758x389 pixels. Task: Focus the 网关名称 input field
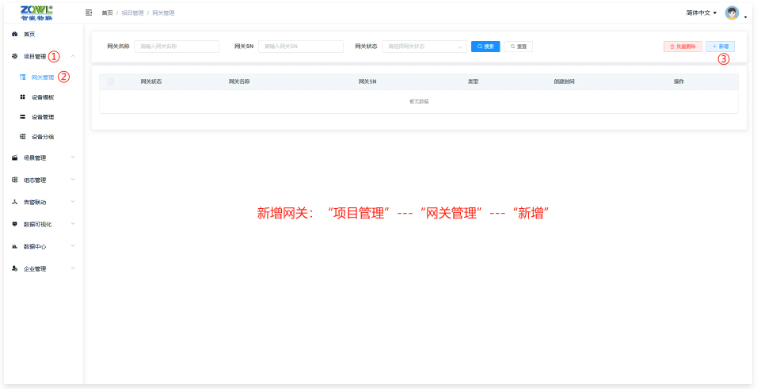pyautogui.click(x=177, y=46)
